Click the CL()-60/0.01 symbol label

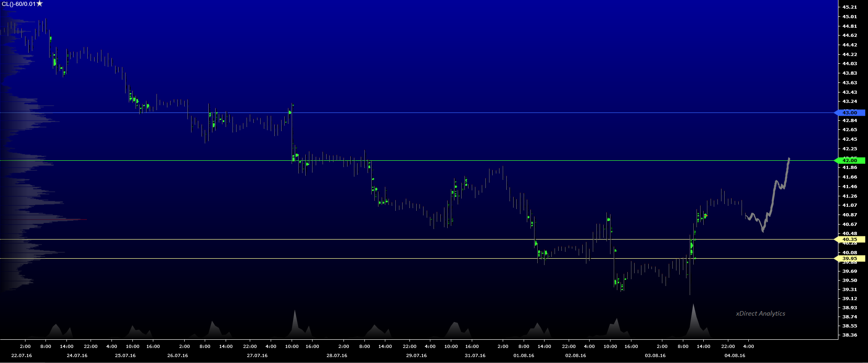(19, 4)
